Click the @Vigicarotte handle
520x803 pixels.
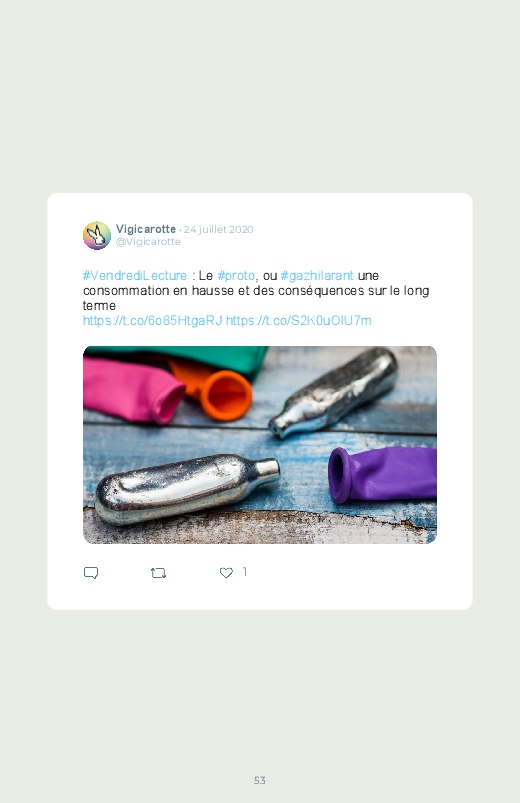pos(148,242)
